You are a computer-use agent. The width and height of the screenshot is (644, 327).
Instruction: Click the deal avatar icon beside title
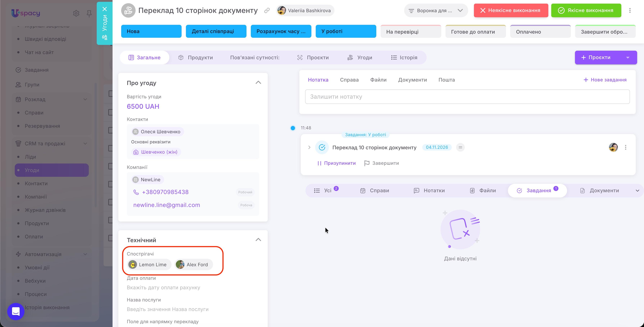(128, 10)
